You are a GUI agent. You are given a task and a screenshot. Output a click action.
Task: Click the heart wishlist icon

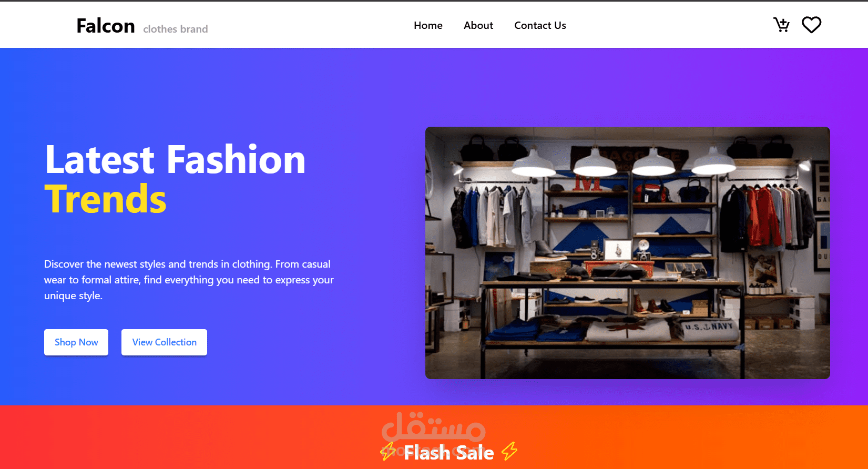(811, 25)
